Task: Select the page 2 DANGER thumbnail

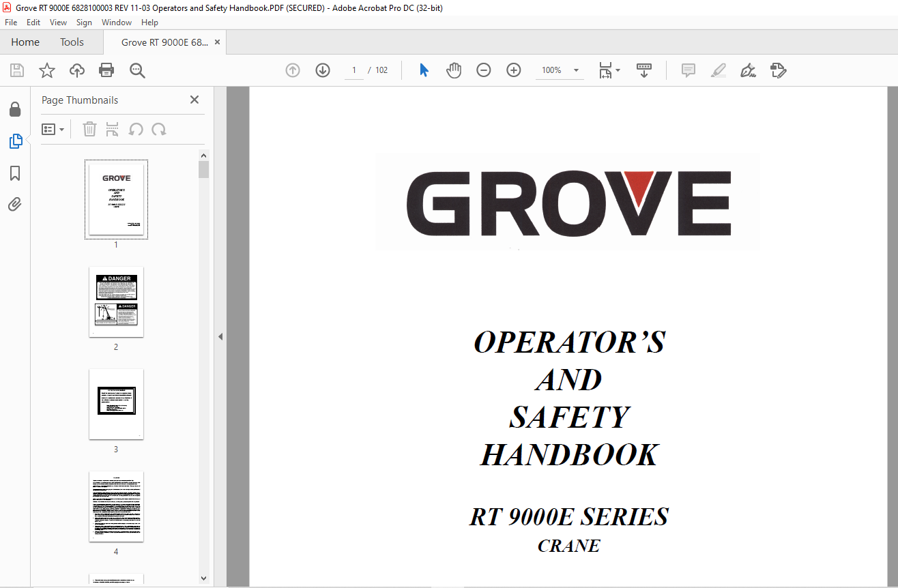Action: (116, 302)
